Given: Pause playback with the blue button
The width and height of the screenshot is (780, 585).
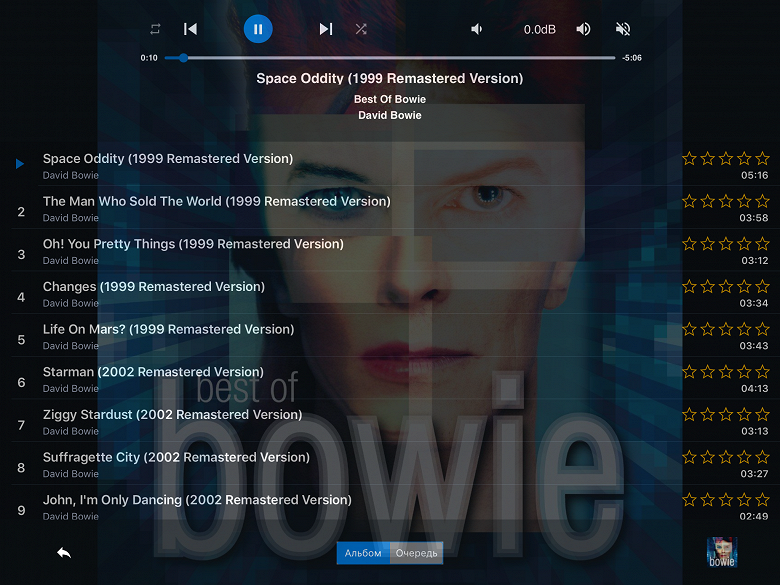Looking at the screenshot, I should coord(258,29).
